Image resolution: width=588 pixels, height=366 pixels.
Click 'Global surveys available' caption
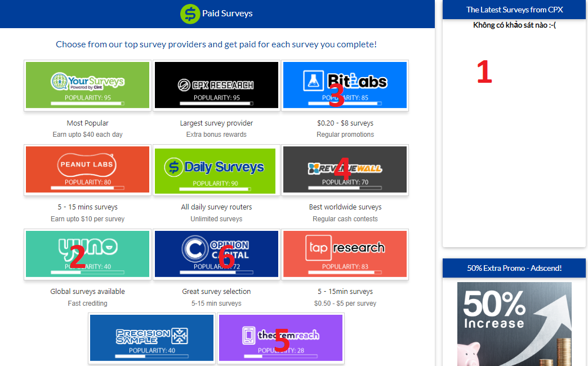click(x=87, y=291)
